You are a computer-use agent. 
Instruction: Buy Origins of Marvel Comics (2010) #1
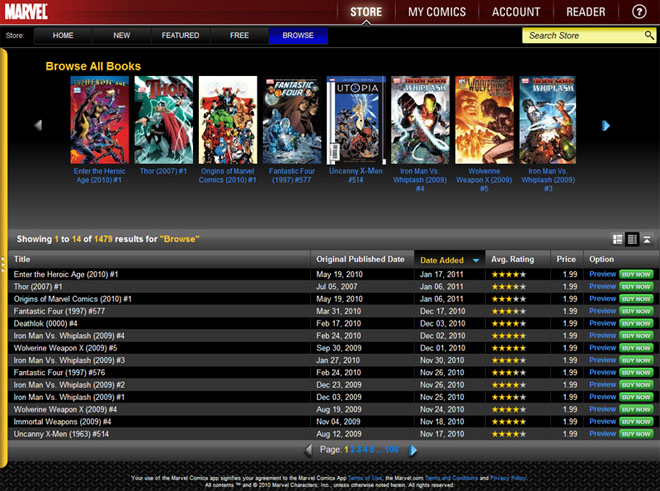(636, 299)
